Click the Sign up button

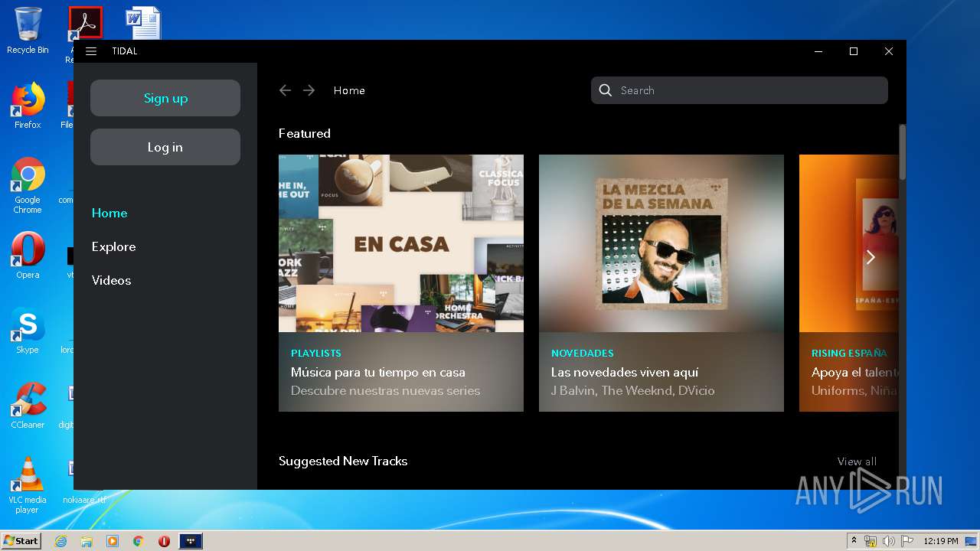[165, 98]
